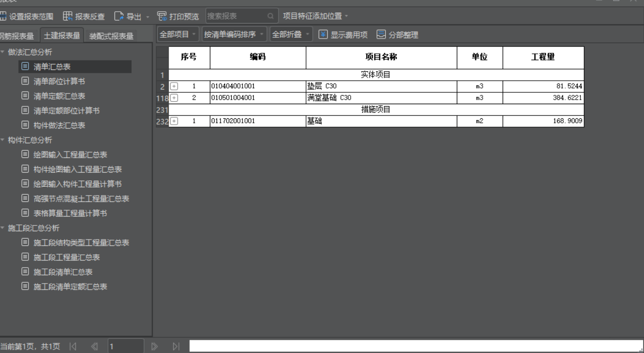Viewport: 644px width, 353px height.
Task: Expand the 垫层 C30 row
Action: [174, 86]
